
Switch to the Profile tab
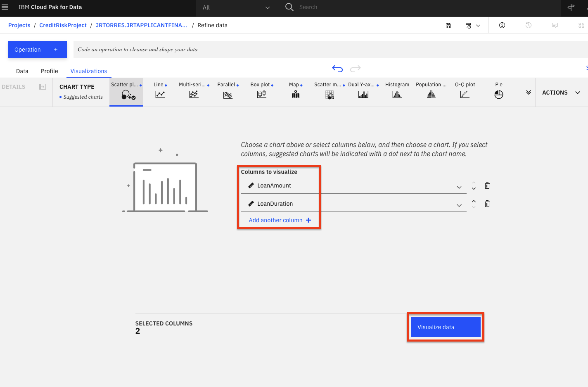coord(50,71)
